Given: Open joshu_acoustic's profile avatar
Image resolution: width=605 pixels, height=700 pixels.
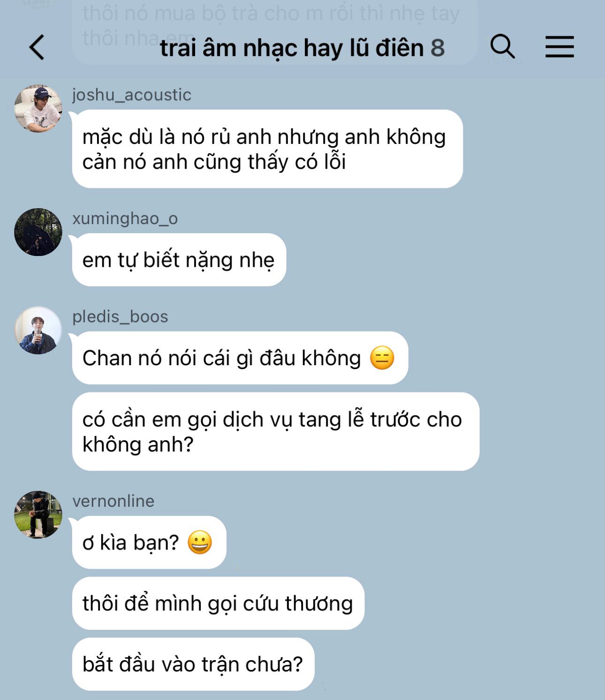Looking at the screenshot, I should 38,108.
